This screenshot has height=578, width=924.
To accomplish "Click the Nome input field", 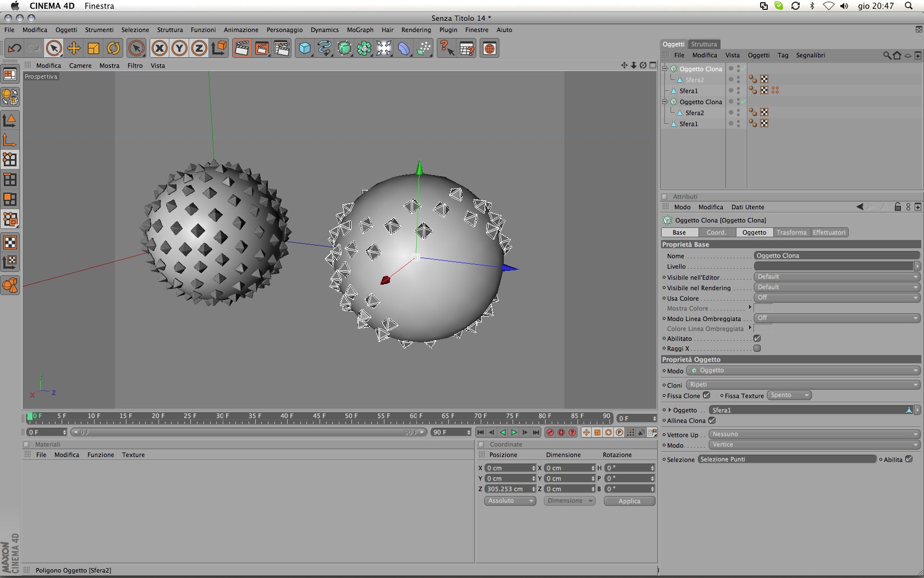I will pos(836,255).
